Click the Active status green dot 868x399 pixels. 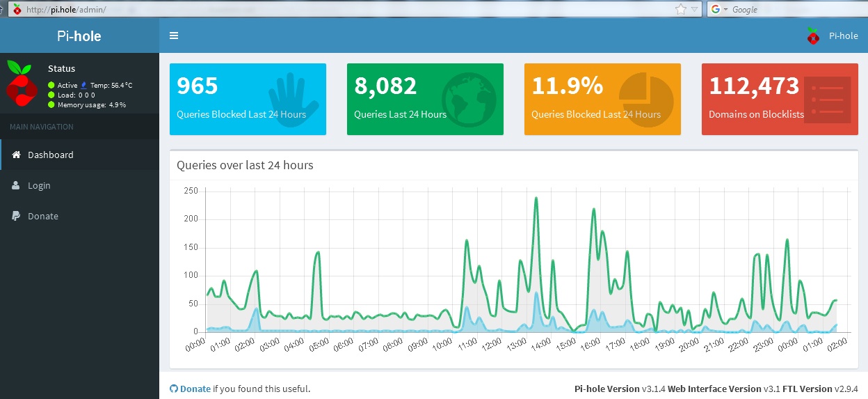(x=51, y=85)
